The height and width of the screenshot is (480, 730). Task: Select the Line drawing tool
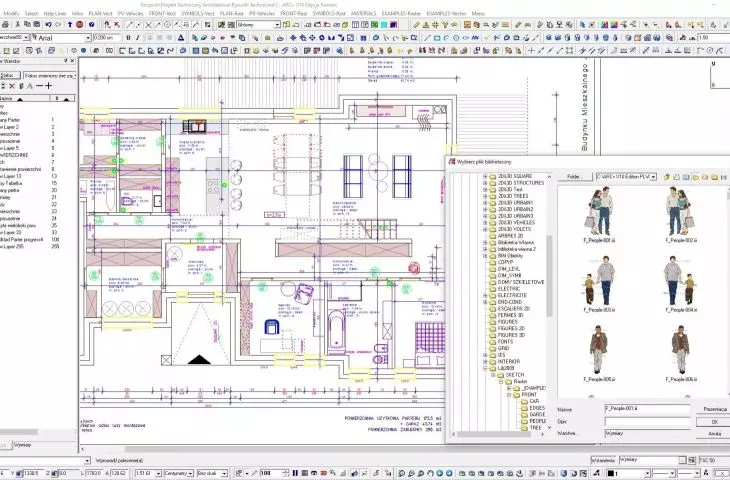click(x=427, y=38)
